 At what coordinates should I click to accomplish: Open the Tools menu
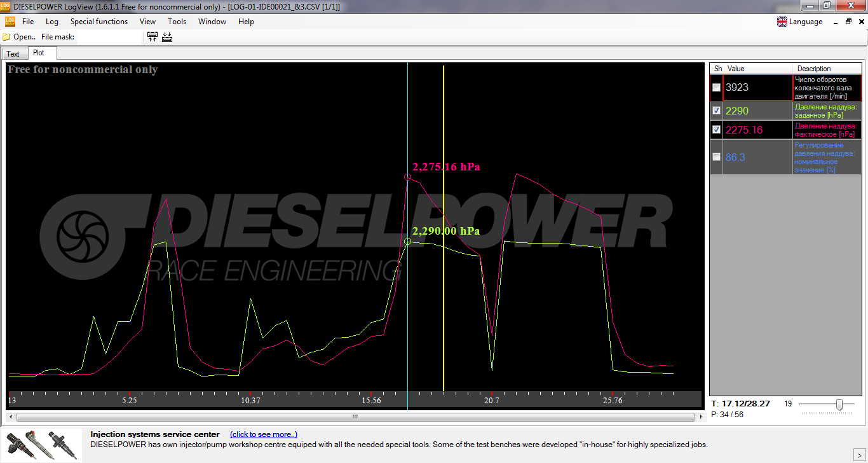177,22
